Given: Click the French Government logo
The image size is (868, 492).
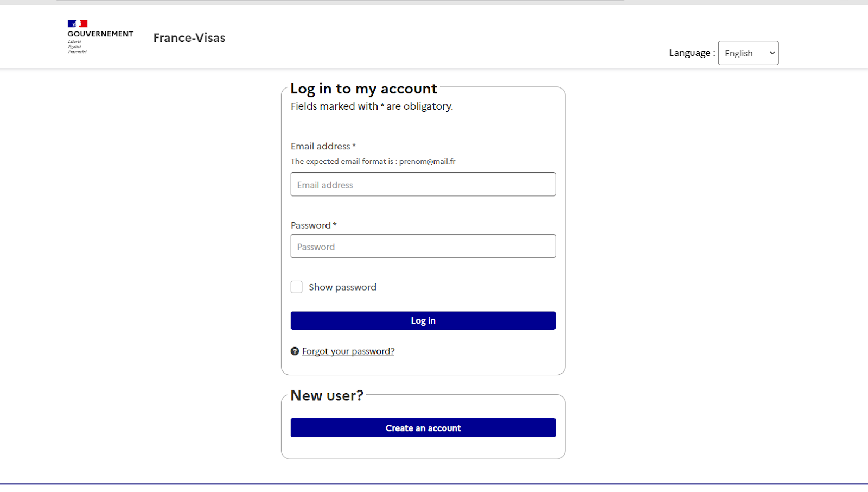Looking at the screenshot, I should coord(100,37).
